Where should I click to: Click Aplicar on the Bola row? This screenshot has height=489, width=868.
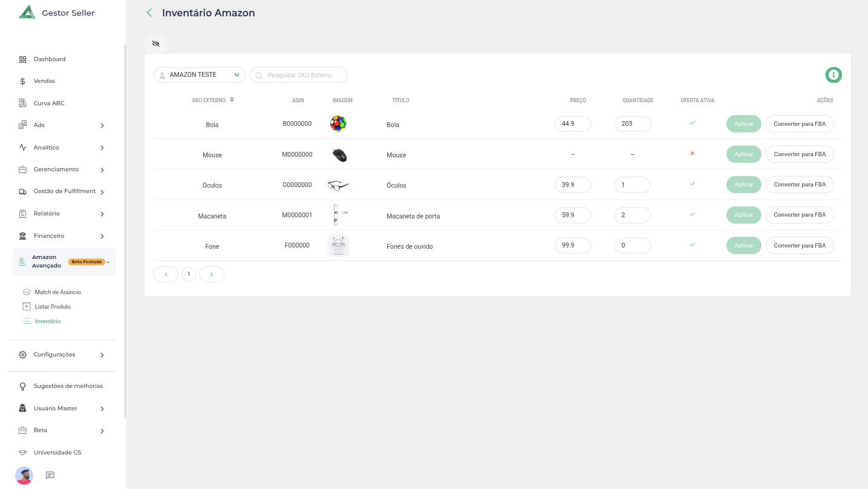pyautogui.click(x=743, y=124)
